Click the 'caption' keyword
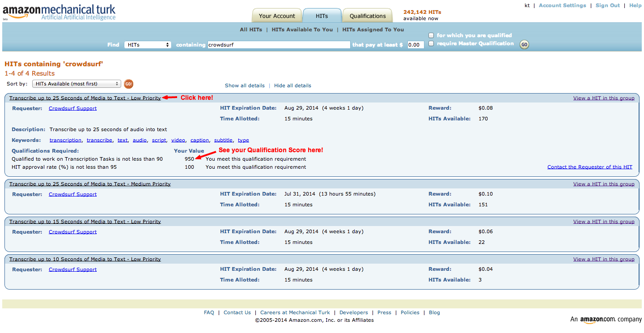The image size is (644, 333). (199, 140)
